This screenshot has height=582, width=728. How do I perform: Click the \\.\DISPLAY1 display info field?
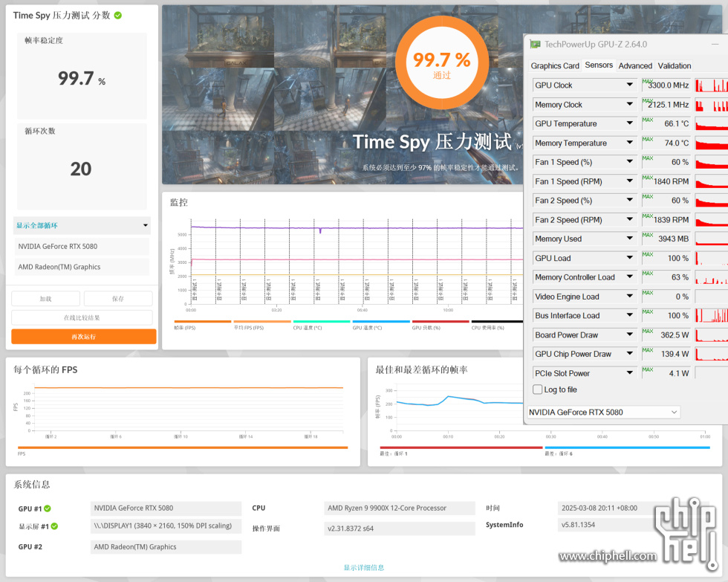click(x=166, y=526)
